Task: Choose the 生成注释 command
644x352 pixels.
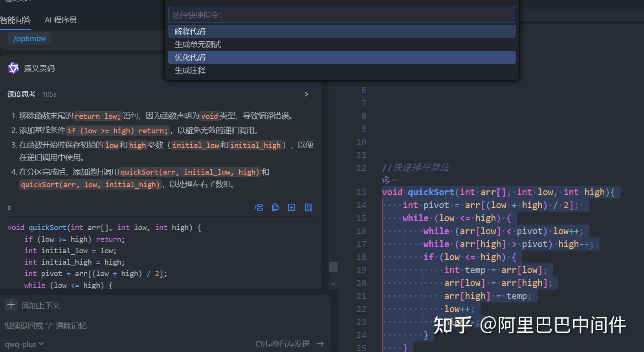Action: pos(342,70)
